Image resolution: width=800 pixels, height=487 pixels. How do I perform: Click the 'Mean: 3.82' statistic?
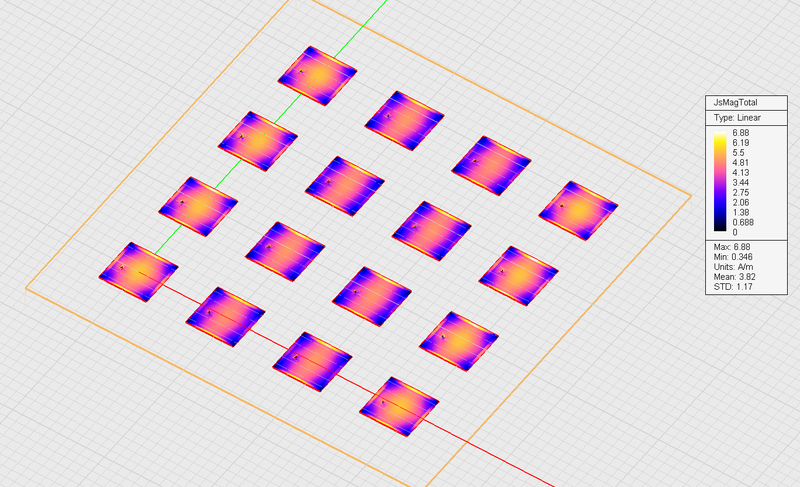pos(735,277)
